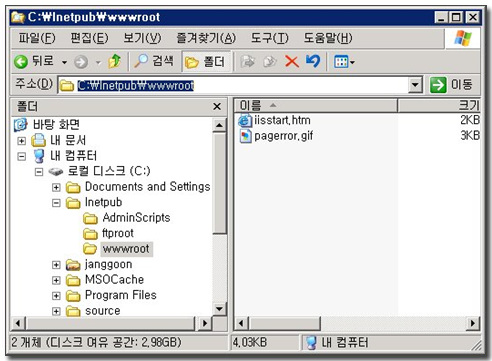Open the 즐겨찾기(A) menu
Image resolution: width=492 pixels, height=361 pixels.
point(206,38)
